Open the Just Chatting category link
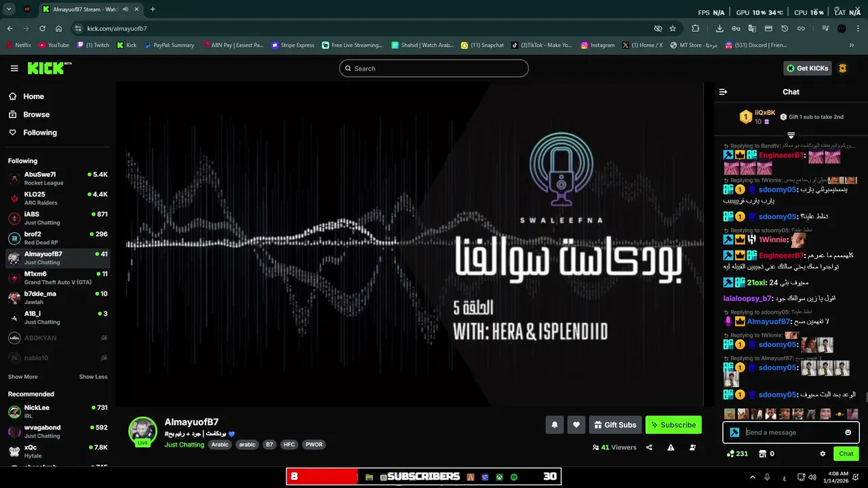Viewport: 868px width, 488px height. pos(184,445)
